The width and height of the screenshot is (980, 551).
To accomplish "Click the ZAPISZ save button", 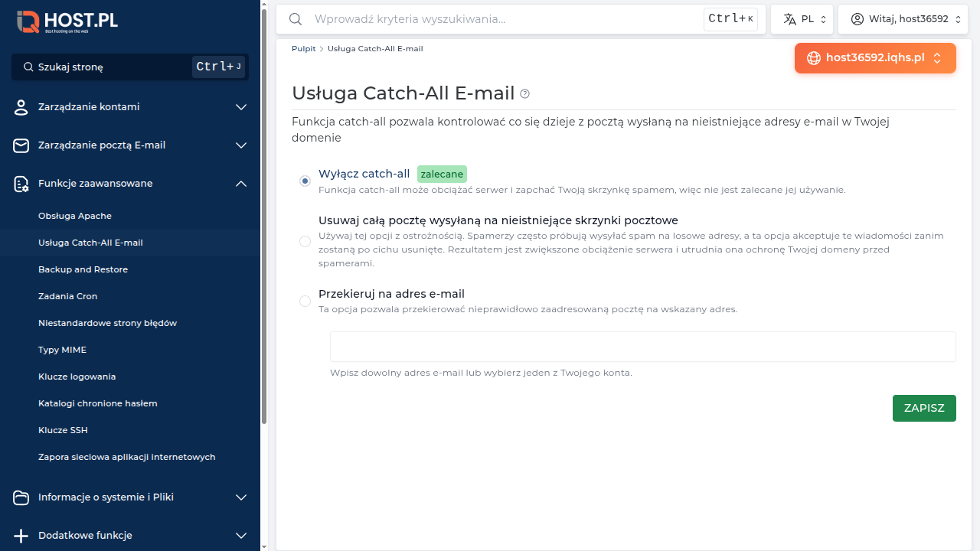I will pos(924,408).
